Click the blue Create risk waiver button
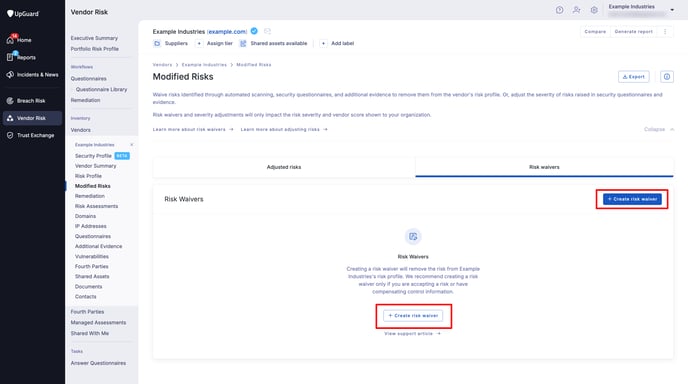The height and width of the screenshot is (384, 688). (x=632, y=199)
